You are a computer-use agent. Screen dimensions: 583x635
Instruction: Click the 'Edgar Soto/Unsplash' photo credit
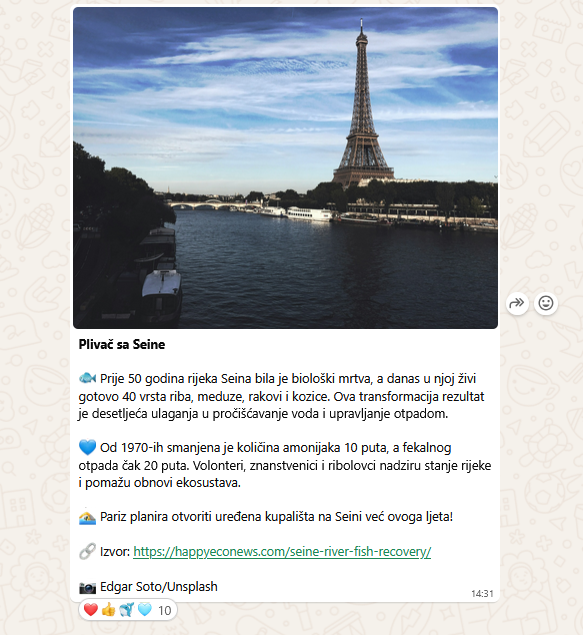point(159,587)
